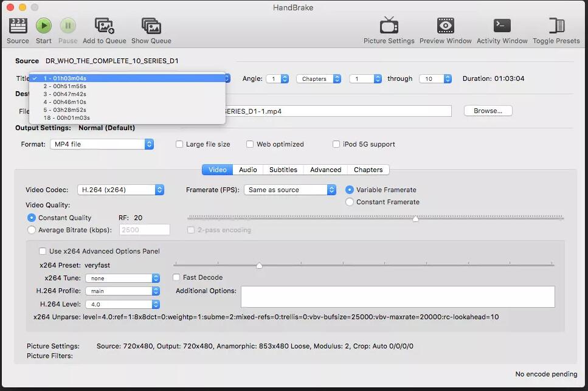
Task: Add job with Add to Queue icon
Action: coord(104,26)
